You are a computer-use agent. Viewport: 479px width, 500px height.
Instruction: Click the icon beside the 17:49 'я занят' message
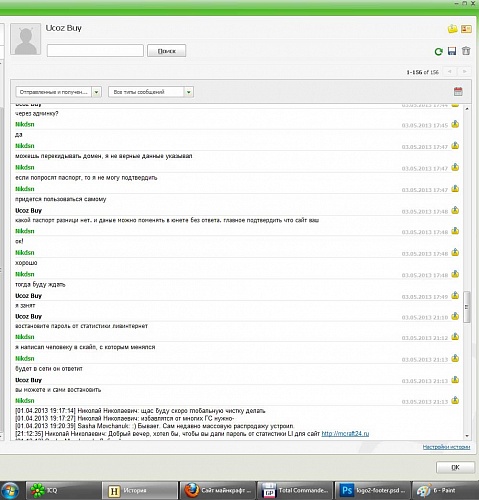coord(455,295)
